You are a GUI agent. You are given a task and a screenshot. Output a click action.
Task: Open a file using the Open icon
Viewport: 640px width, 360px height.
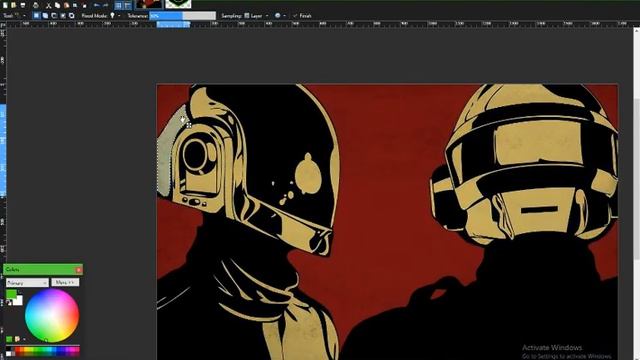(13, 5)
